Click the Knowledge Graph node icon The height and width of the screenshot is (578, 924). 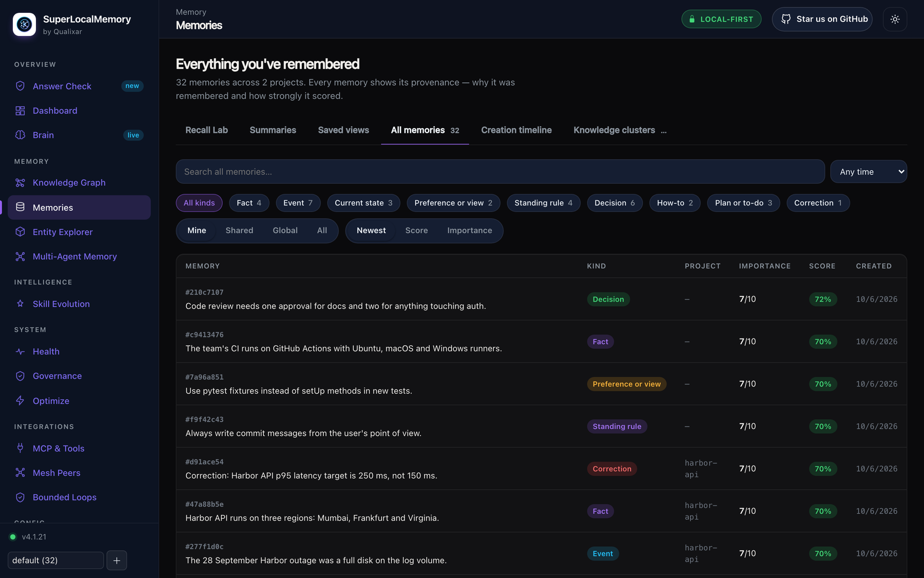coord(20,182)
